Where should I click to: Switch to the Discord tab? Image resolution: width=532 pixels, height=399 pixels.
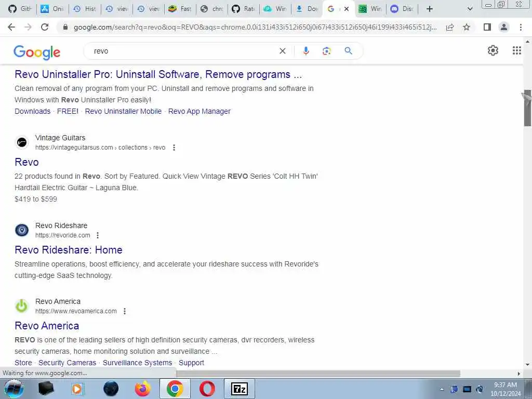tap(403, 9)
